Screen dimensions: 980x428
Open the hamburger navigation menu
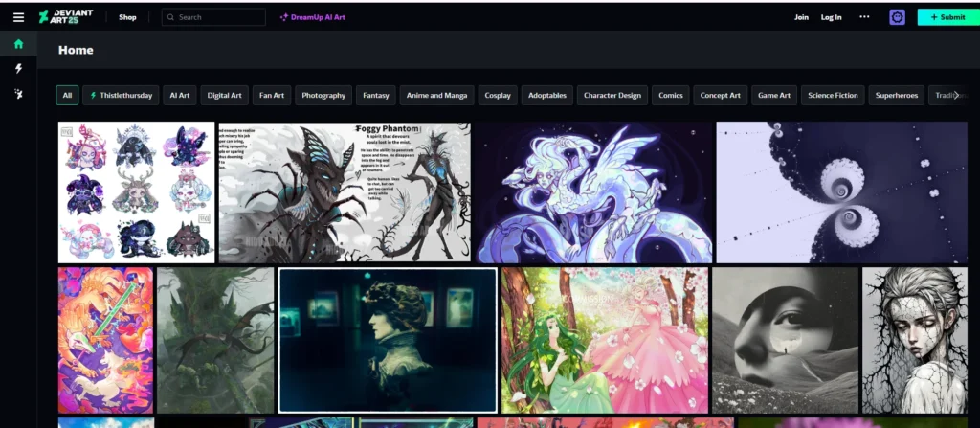click(x=19, y=17)
